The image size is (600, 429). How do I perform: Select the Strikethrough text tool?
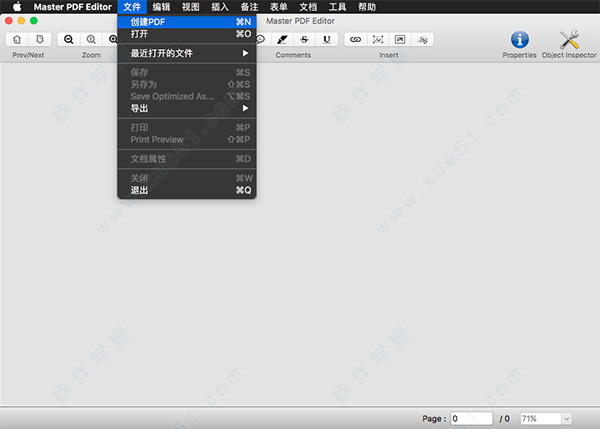pyautogui.click(x=305, y=39)
